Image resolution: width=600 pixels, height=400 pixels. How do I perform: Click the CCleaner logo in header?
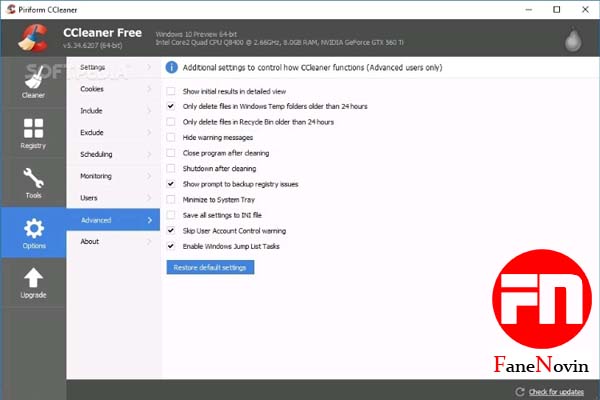(33, 38)
